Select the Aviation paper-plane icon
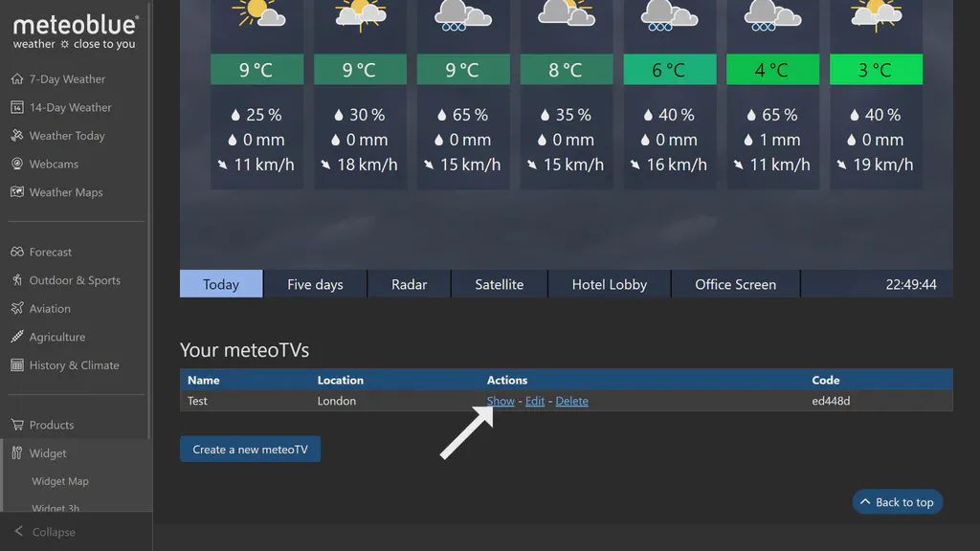The width and height of the screenshot is (980, 551). pos(17,308)
